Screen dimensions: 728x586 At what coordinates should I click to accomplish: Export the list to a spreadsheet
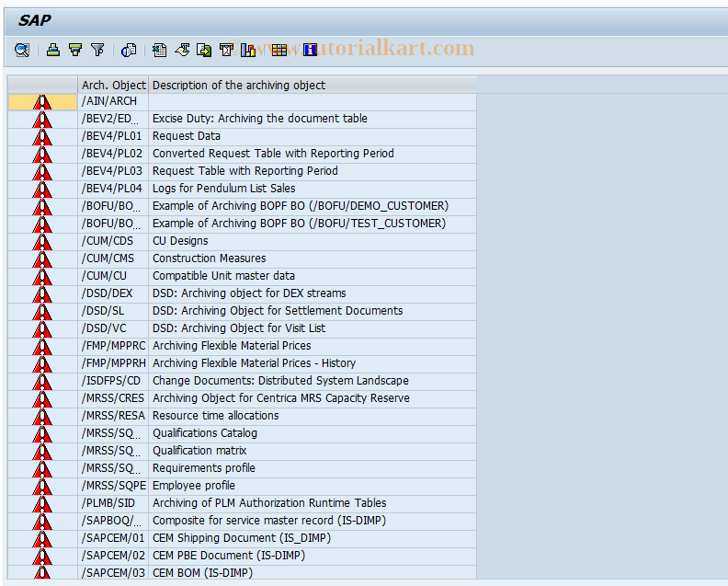[x=159, y=50]
